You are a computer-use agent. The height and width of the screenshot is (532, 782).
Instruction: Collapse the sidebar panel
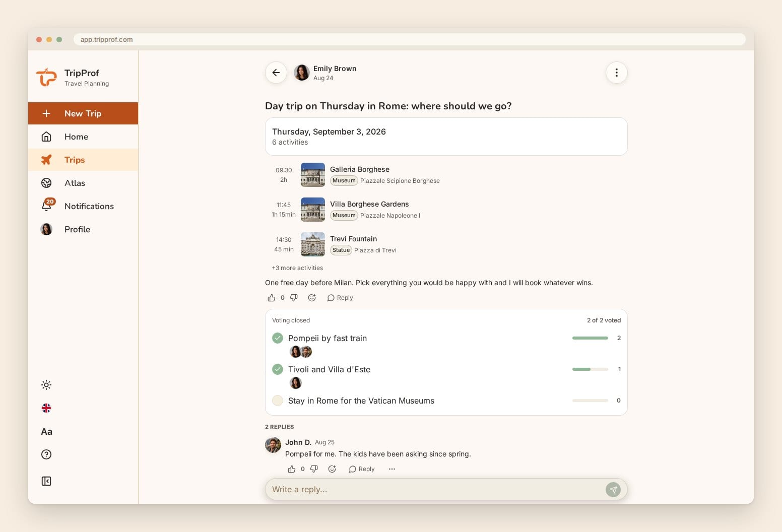[x=46, y=481]
